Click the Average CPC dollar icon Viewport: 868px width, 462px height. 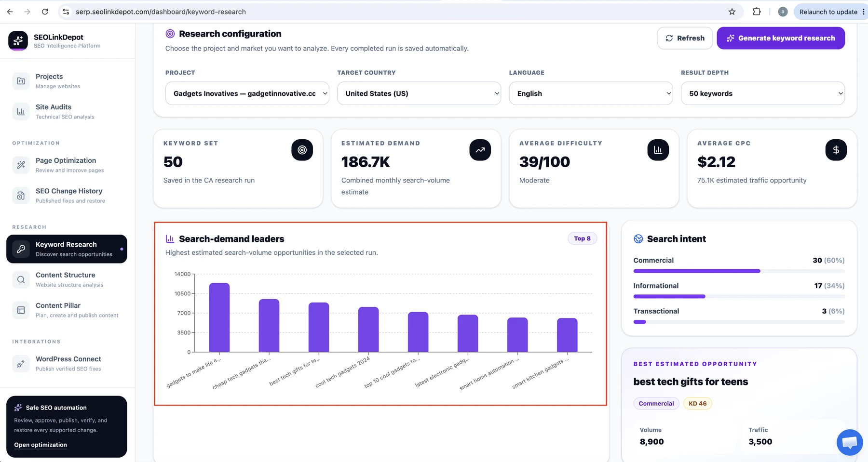point(836,150)
